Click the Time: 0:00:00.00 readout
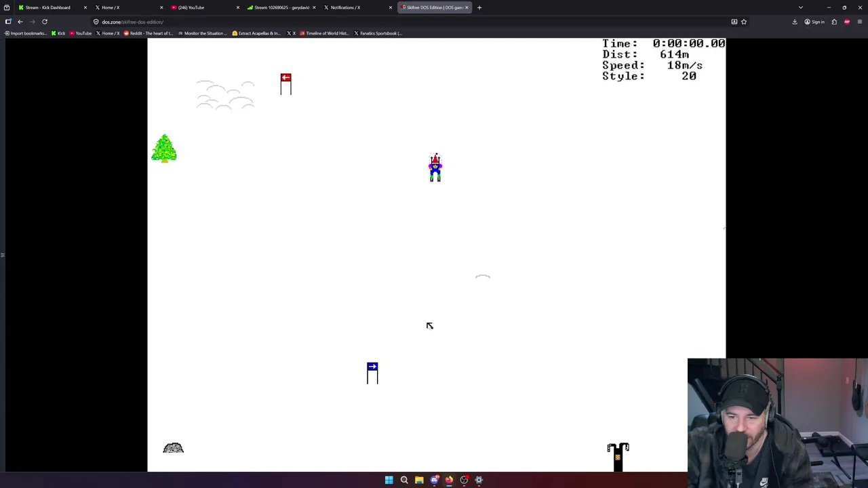 point(663,43)
